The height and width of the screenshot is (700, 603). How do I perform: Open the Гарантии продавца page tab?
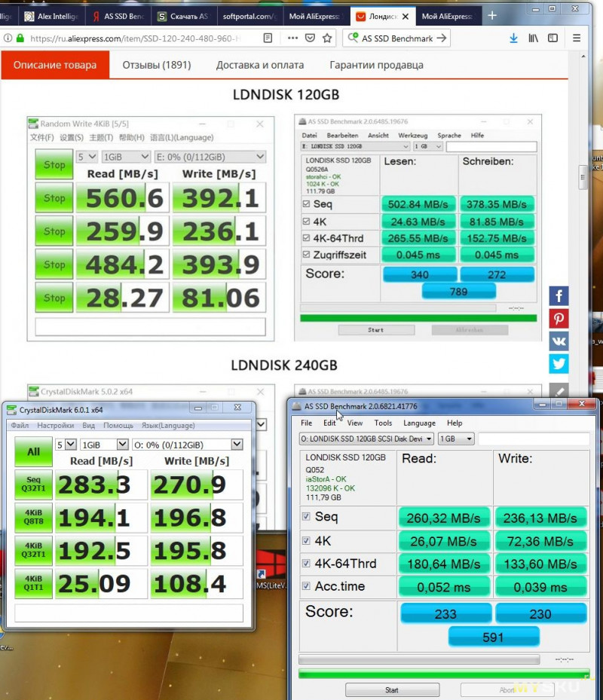click(x=377, y=65)
